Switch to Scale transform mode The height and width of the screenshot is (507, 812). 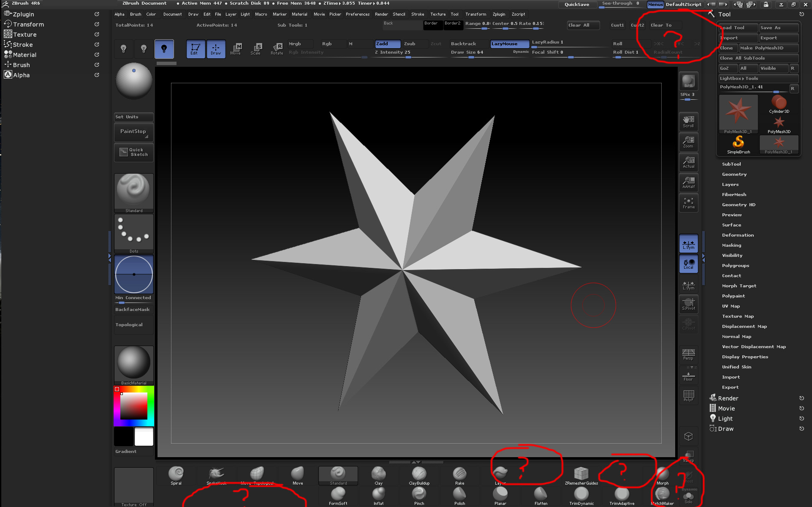click(256, 49)
